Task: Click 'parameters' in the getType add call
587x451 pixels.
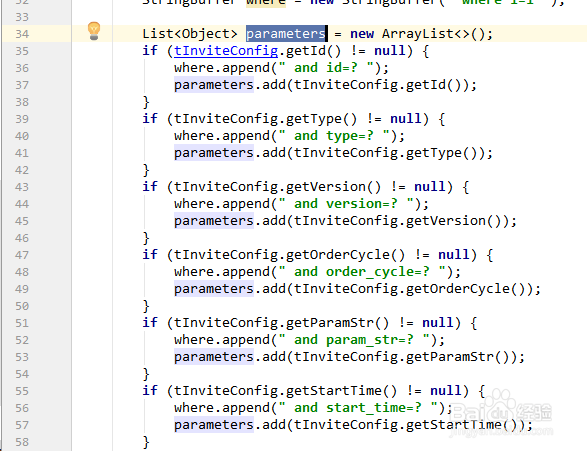Action: pyautogui.click(x=214, y=153)
